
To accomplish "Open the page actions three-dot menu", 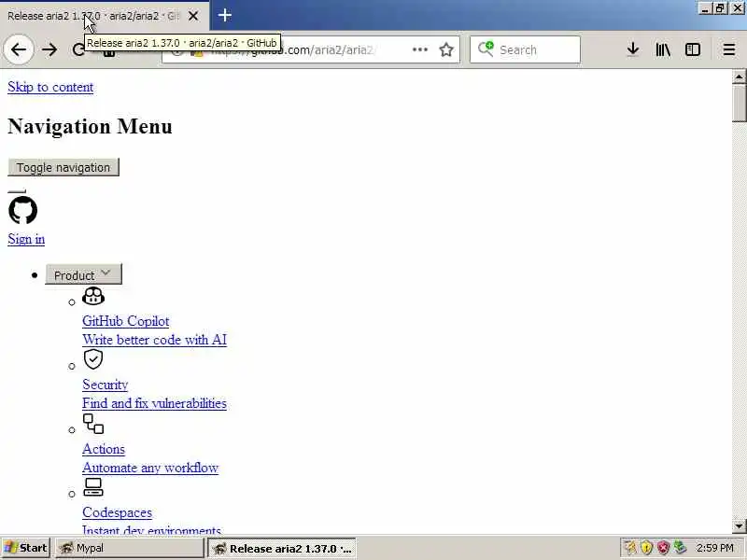I will (419, 49).
